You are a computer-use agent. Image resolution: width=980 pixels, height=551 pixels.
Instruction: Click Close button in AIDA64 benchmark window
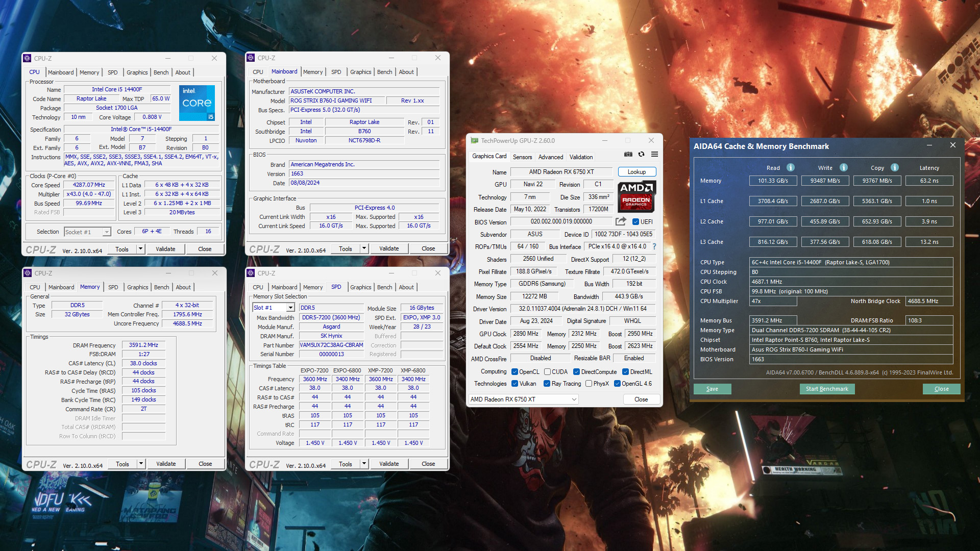click(941, 389)
